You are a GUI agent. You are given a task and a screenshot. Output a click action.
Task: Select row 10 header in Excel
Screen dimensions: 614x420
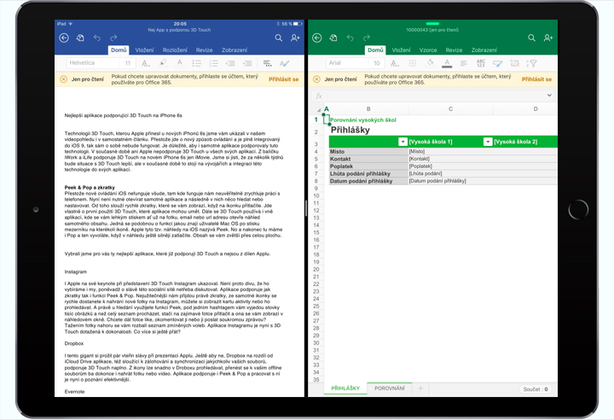click(316, 196)
